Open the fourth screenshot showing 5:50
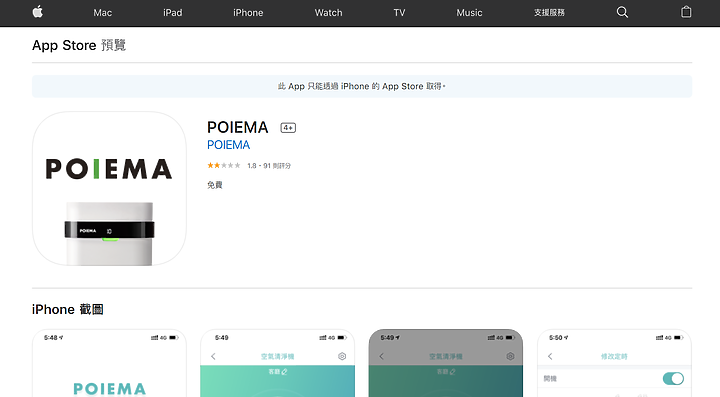The height and width of the screenshot is (397, 720). [x=614, y=363]
